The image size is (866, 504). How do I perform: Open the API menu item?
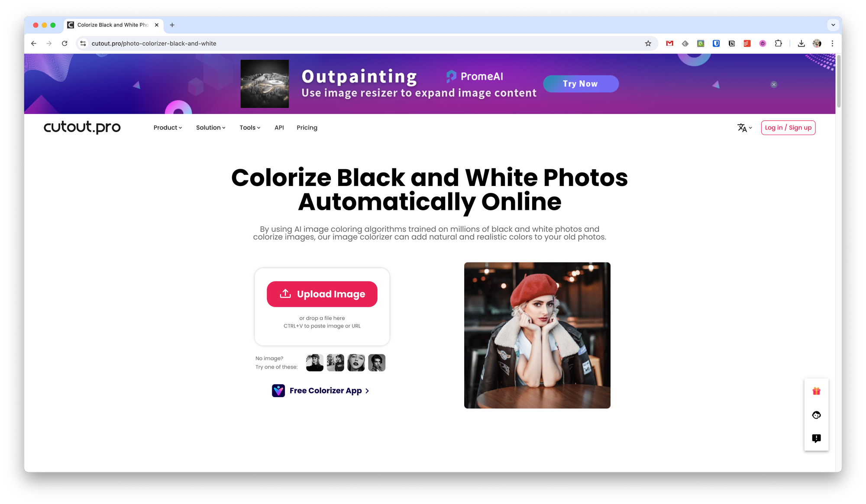[279, 128]
